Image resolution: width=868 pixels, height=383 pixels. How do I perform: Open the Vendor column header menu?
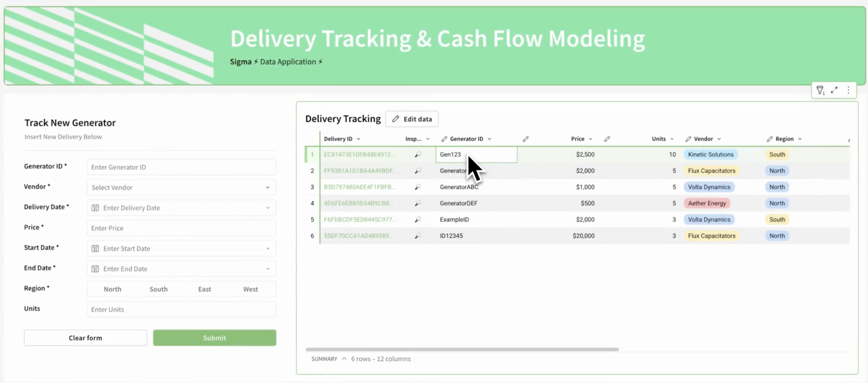[x=719, y=139]
